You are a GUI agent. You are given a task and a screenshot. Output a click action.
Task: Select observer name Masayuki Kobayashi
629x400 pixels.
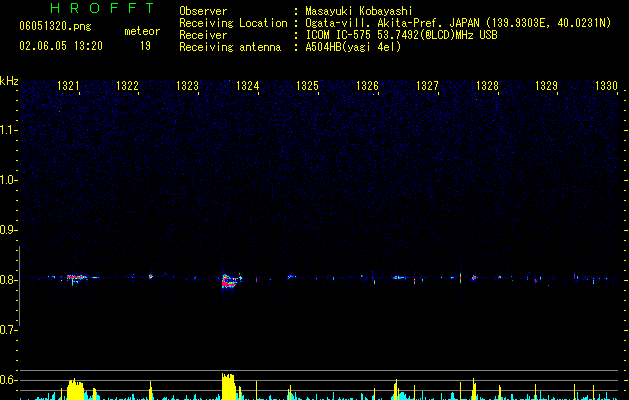[x=359, y=11]
